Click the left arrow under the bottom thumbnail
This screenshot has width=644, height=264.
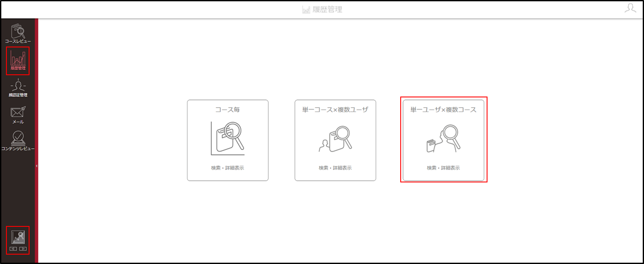13,249
